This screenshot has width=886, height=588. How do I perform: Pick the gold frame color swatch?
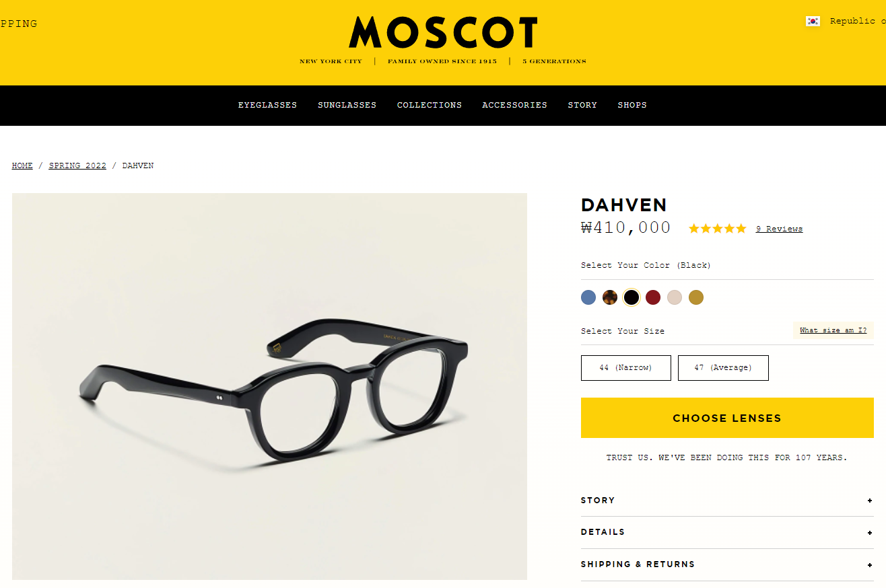point(696,297)
